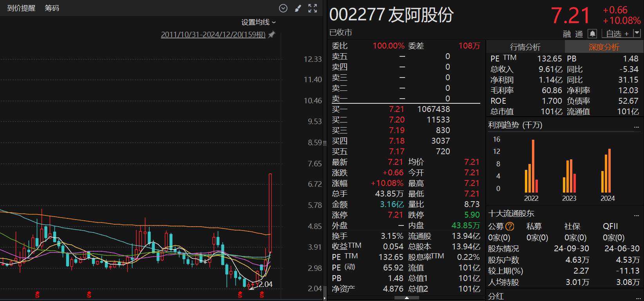Open the 2011/10/31-2024/12/20 date range link

(x=213, y=34)
